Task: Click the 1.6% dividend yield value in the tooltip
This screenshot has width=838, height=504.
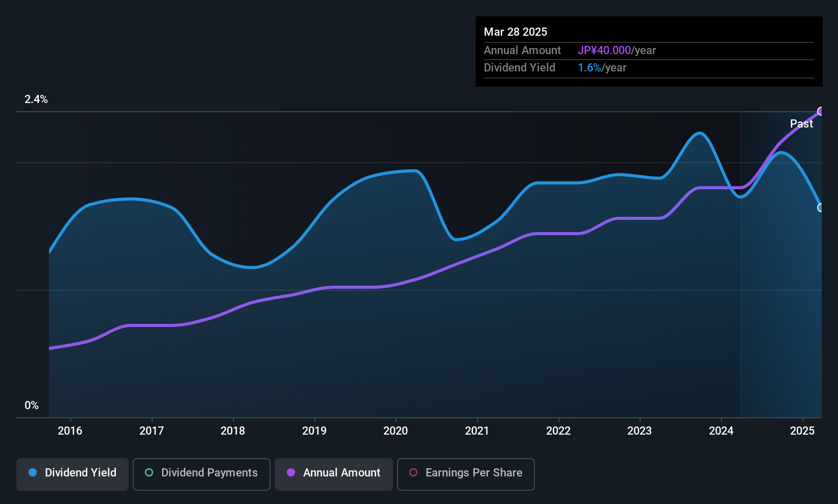Action: [589, 68]
